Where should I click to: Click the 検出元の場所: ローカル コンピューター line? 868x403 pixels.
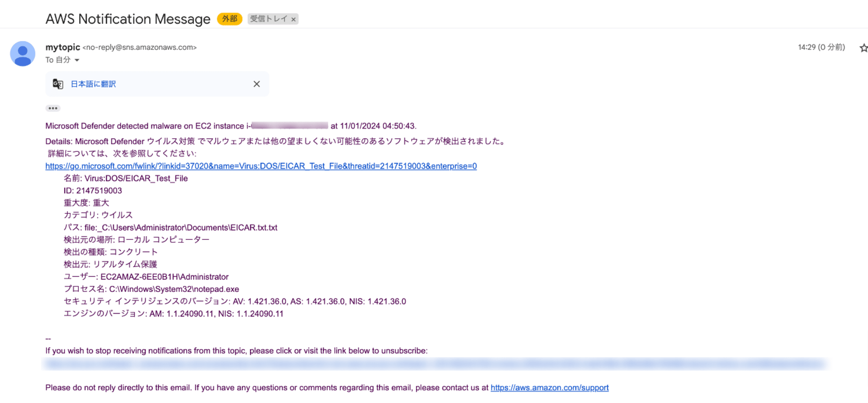(x=136, y=240)
